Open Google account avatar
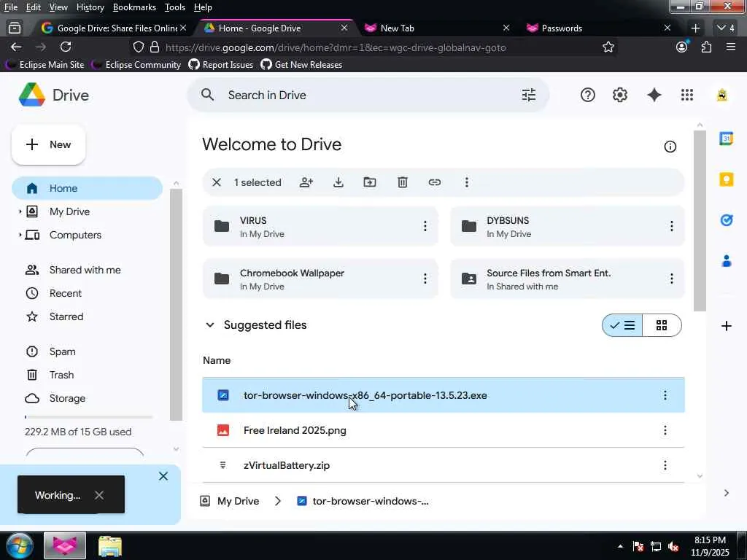Image resolution: width=747 pixels, height=560 pixels. point(722,96)
